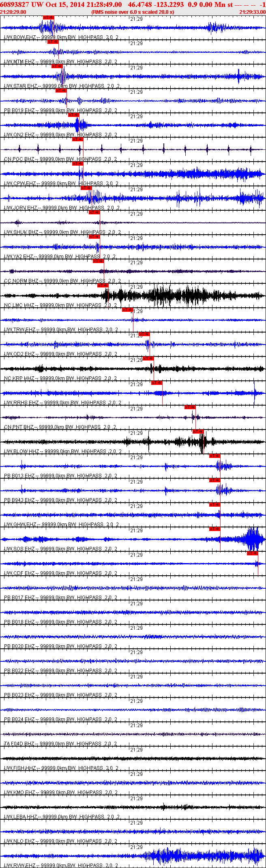Click the 'PB.B943 EHZ' station label
The width and height of the screenshot is (266, 868).
point(19,500)
